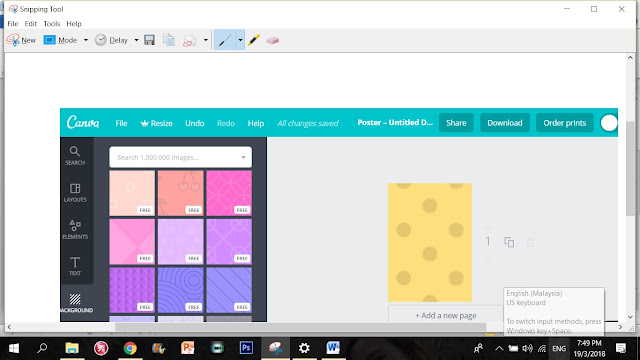Click the Send Snip envelope icon
This screenshot has height=360, width=640.
coord(190,40)
